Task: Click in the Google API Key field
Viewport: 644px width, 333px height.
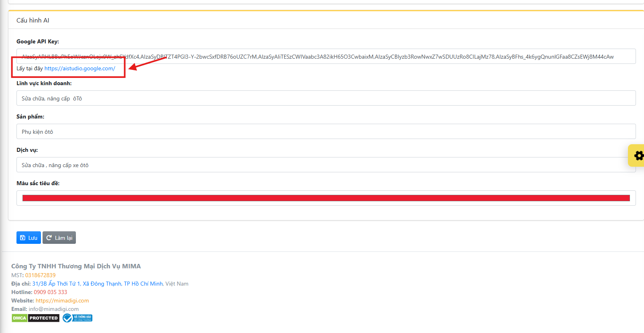Action: click(x=326, y=56)
